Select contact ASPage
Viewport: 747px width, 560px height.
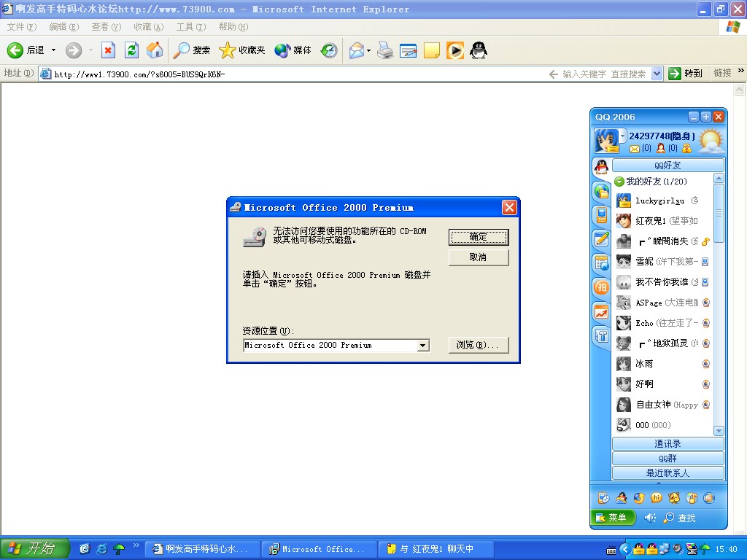pyautogui.click(x=662, y=303)
